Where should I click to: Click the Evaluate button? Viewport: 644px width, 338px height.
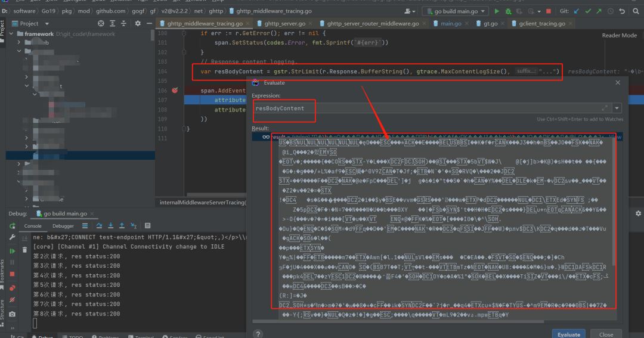[x=569, y=334]
